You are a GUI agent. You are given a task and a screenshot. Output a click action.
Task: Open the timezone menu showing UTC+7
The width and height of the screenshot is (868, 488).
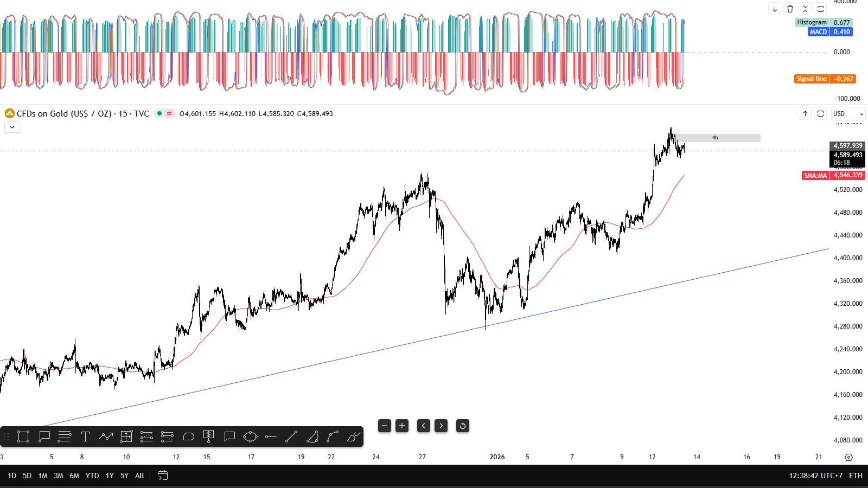click(x=815, y=476)
